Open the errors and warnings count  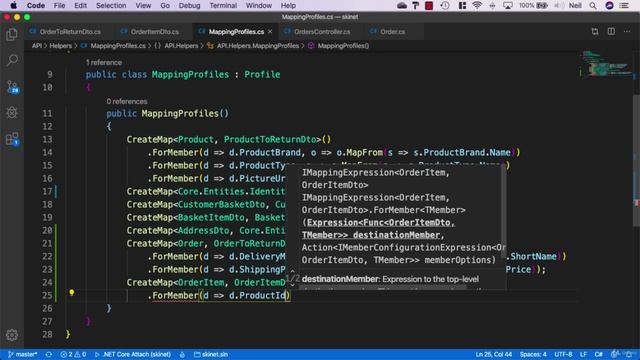click(73, 354)
